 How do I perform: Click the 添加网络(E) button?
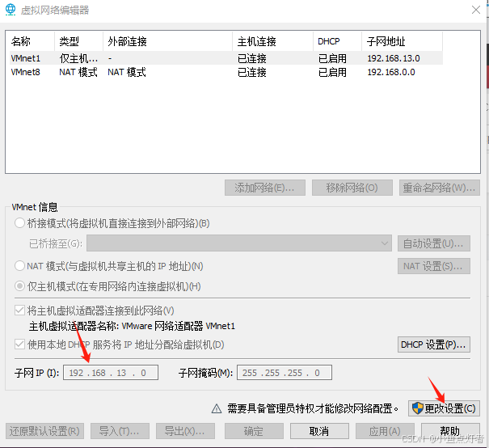(265, 188)
